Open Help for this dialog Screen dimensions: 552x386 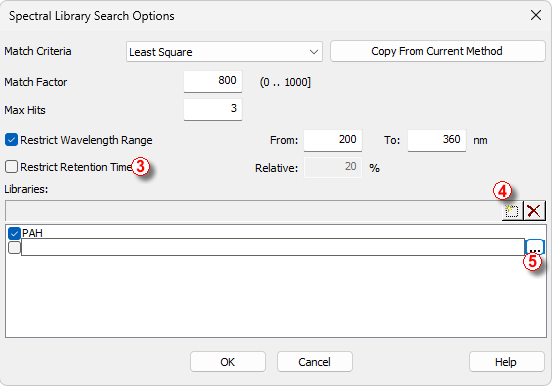click(507, 362)
